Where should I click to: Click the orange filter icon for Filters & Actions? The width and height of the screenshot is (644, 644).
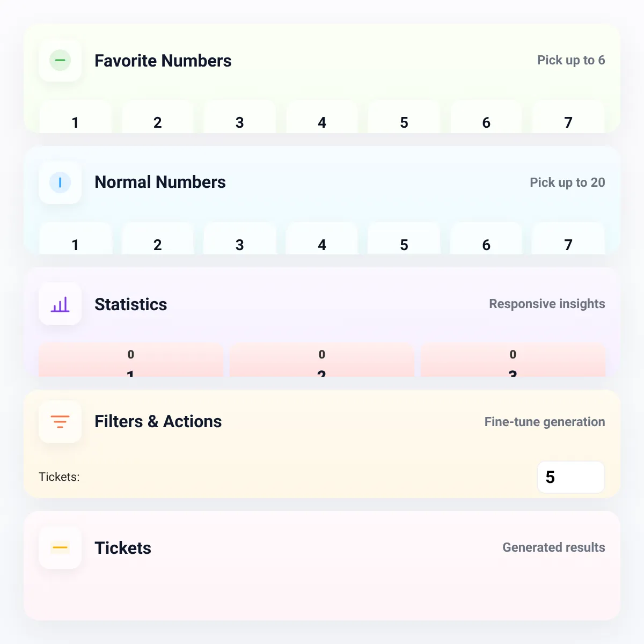click(60, 422)
